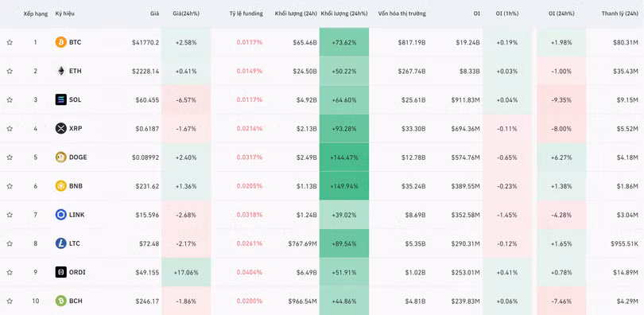The height and width of the screenshot is (315, 644).
Task: Click ETH market cap $267.74B
Action: pyautogui.click(x=412, y=71)
